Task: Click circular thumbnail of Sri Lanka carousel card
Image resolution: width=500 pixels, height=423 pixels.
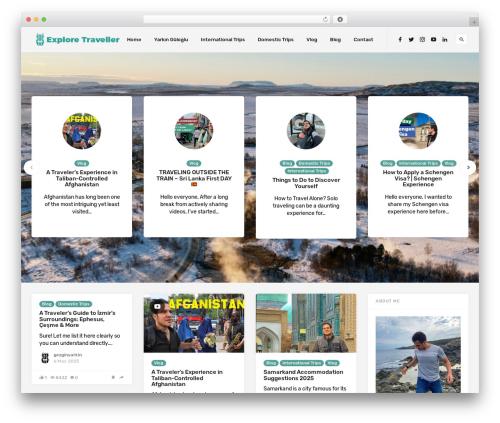Action: tap(194, 131)
